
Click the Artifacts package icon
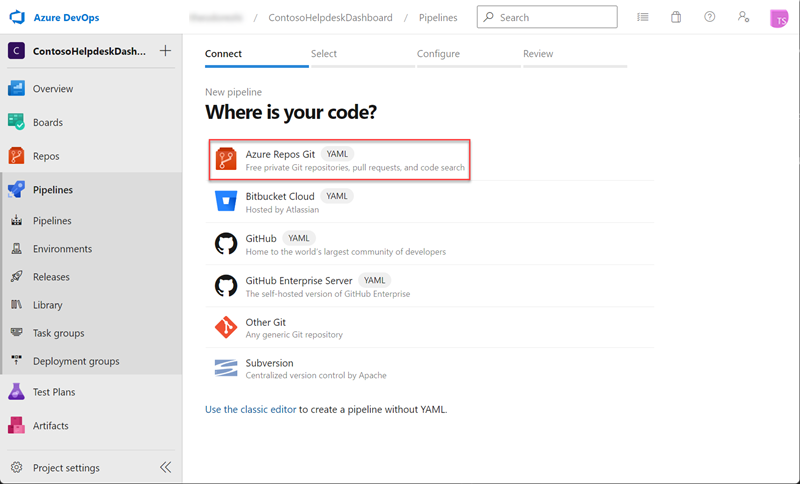point(16,425)
